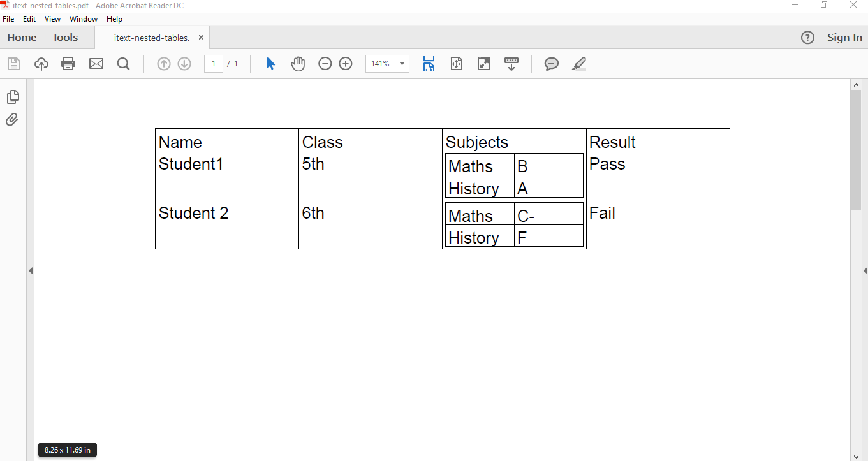Send file by email envelope icon

pyautogui.click(x=96, y=64)
